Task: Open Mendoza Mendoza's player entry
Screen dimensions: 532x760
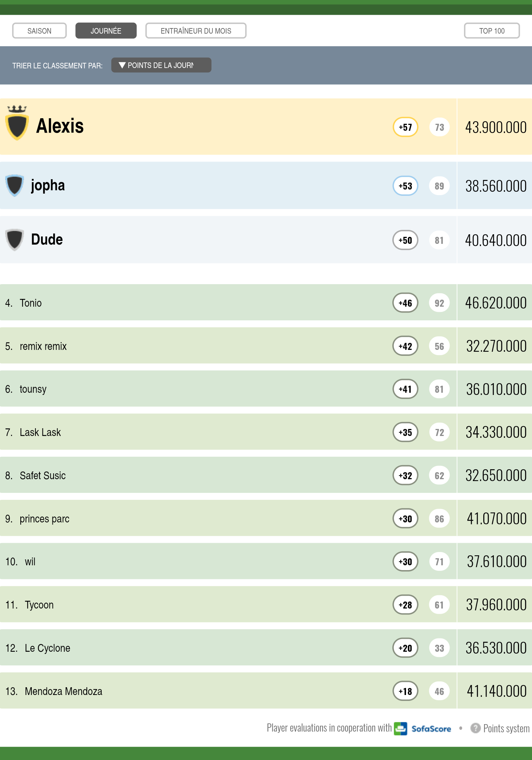Action: pos(64,691)
